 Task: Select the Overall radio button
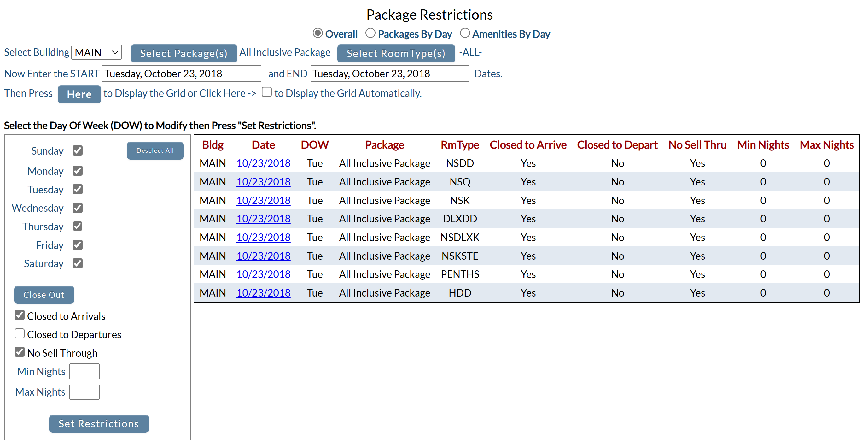(317, 33)
